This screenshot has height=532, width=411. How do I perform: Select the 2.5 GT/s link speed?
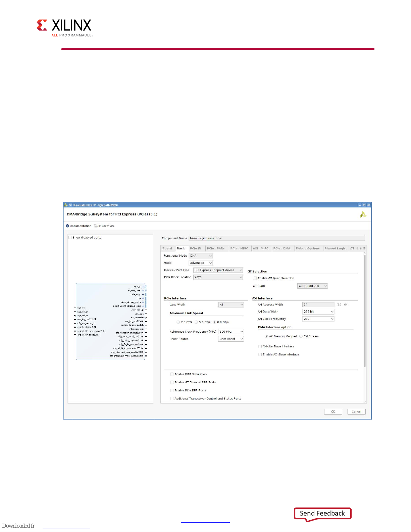click(178, 322)
